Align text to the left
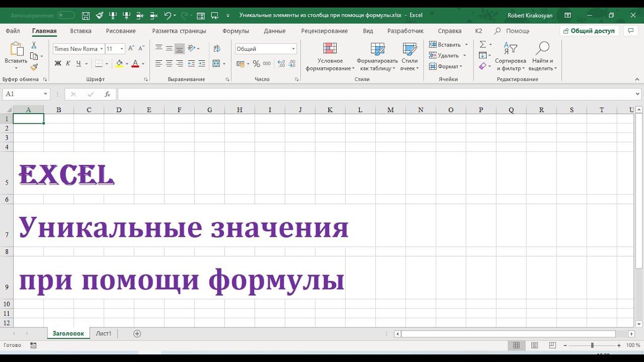The image size is (644, 362). coord(158,64)
